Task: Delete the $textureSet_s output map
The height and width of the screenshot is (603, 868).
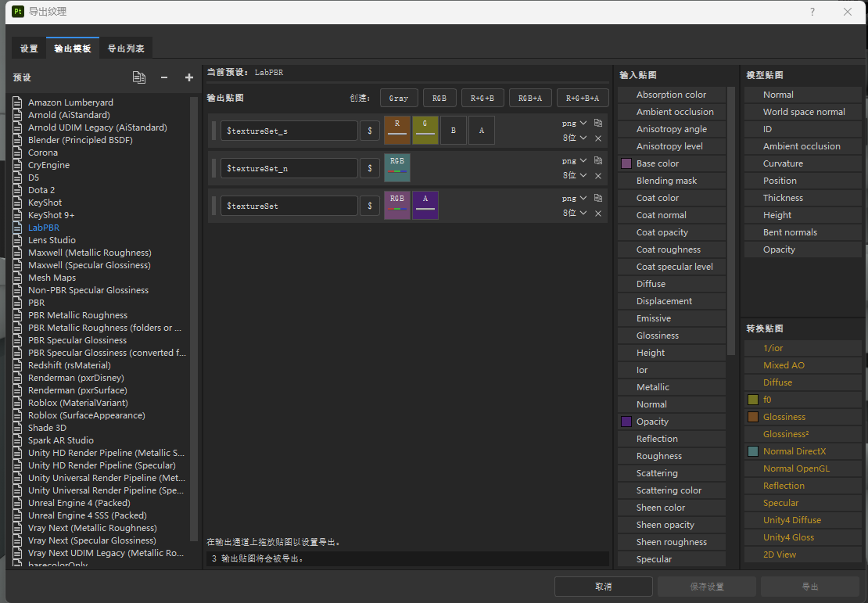Action: pyautogui.click(x=598, y=138)
